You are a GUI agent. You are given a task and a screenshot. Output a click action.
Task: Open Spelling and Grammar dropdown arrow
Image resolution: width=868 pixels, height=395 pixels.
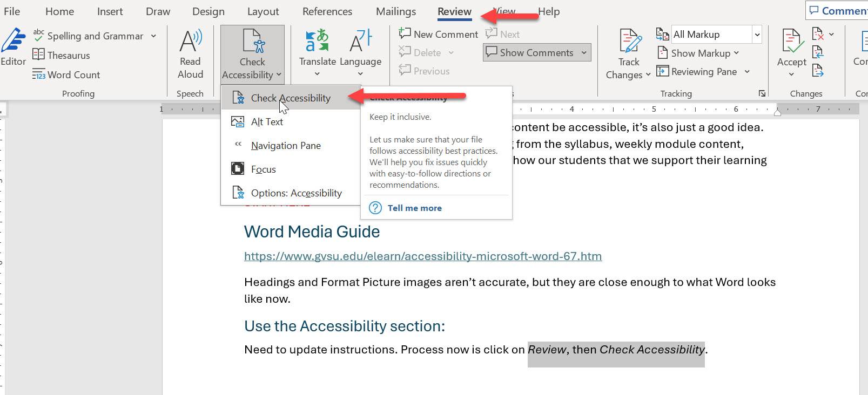pos(153,36)
